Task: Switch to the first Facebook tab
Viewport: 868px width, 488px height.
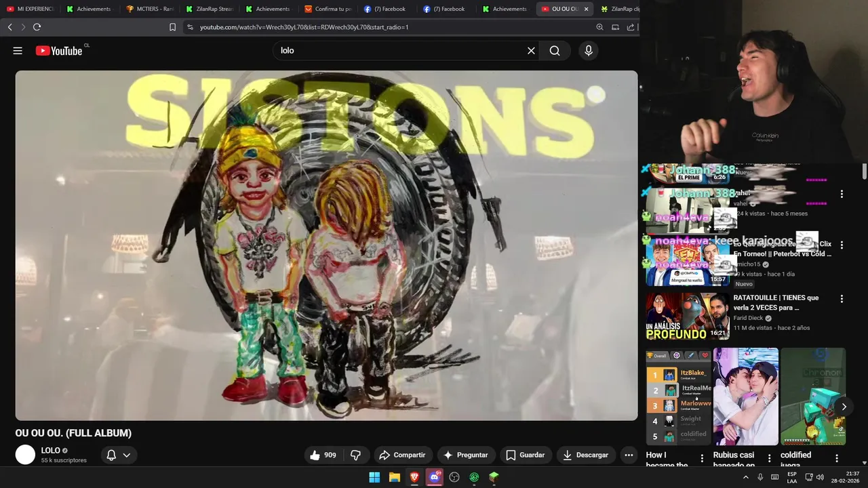Action: click(388, 9)
